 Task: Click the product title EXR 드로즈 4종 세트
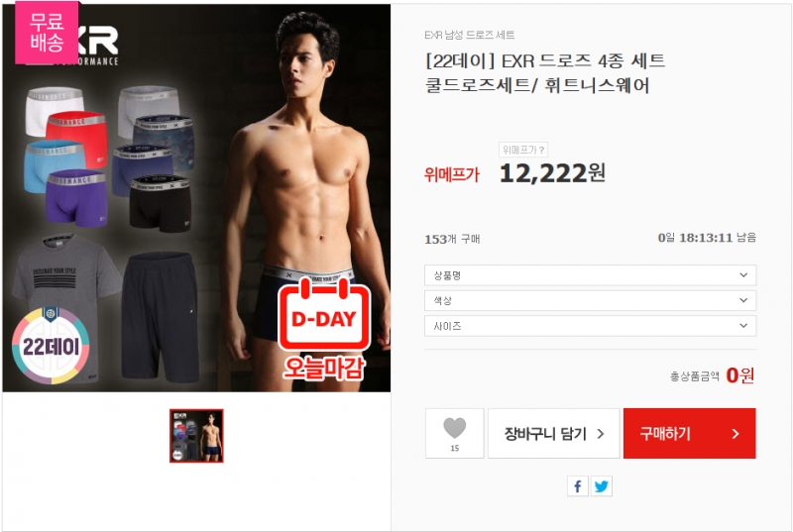tap(544, 73)
